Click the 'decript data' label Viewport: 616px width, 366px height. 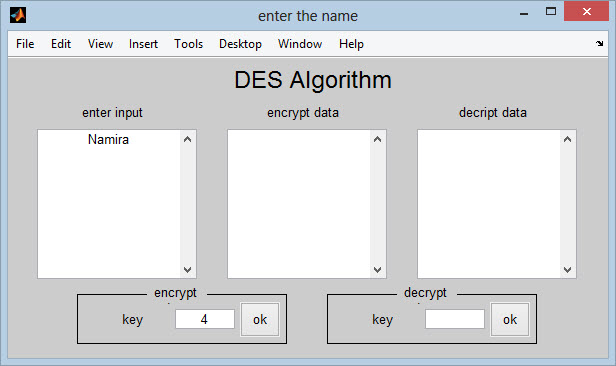(x=493, y=113)
